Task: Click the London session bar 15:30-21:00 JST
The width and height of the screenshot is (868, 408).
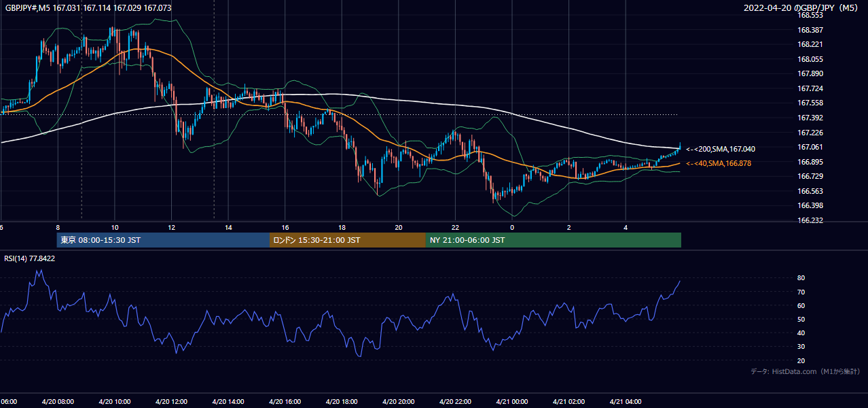Action: [348, 240]
